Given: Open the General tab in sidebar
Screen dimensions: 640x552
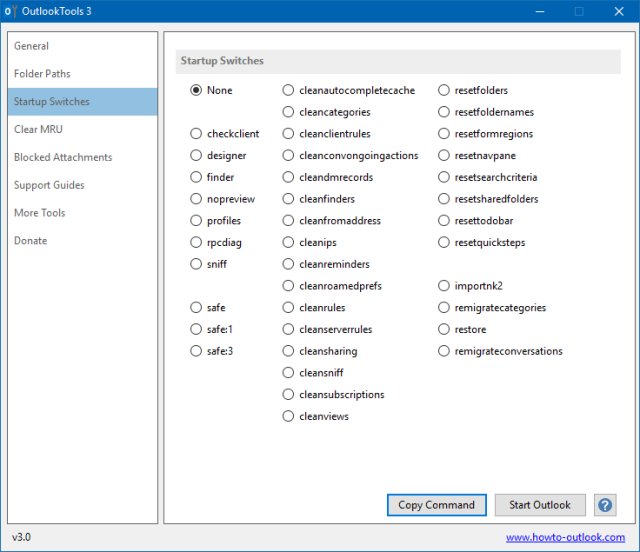Looking at the screenshot, I should (x=32, y=46).
